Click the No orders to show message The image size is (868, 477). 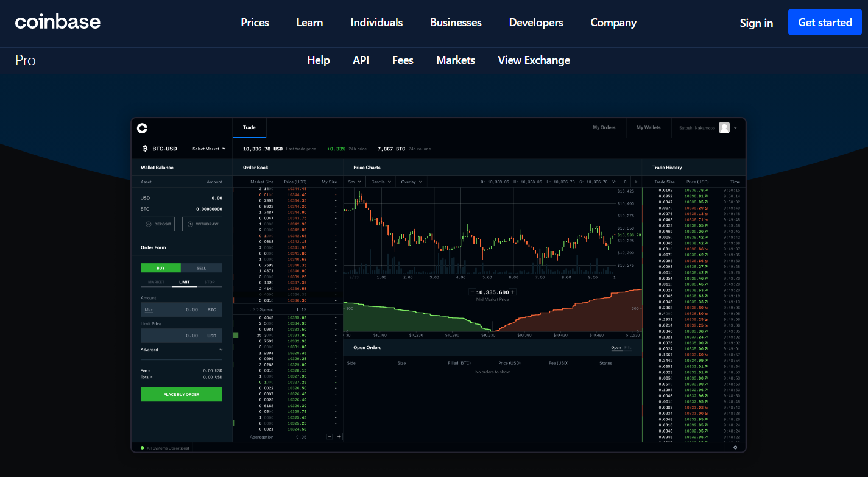492,372
